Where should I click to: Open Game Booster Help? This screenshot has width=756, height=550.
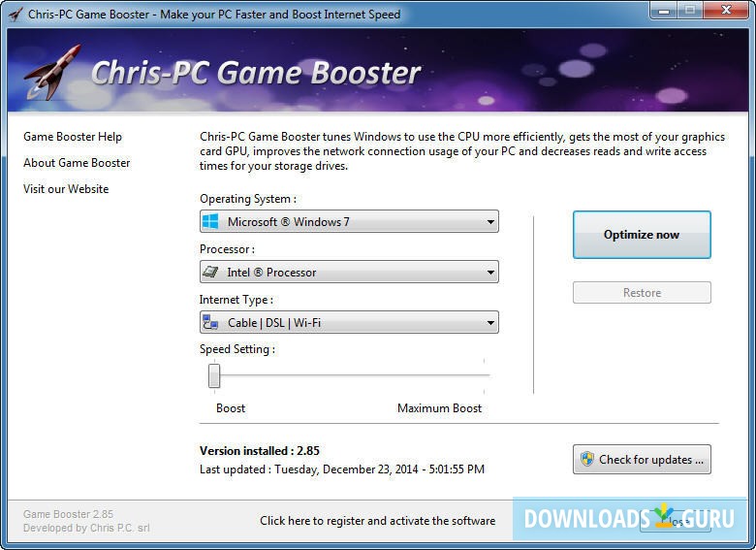pyautogui.click(x=73, y=137)
